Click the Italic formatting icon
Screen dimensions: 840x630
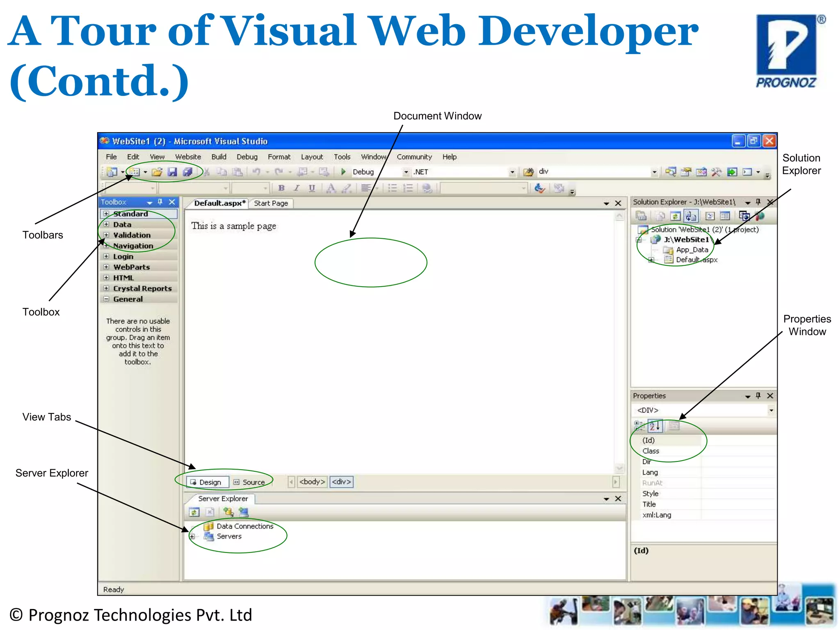[x=297, y=188]
